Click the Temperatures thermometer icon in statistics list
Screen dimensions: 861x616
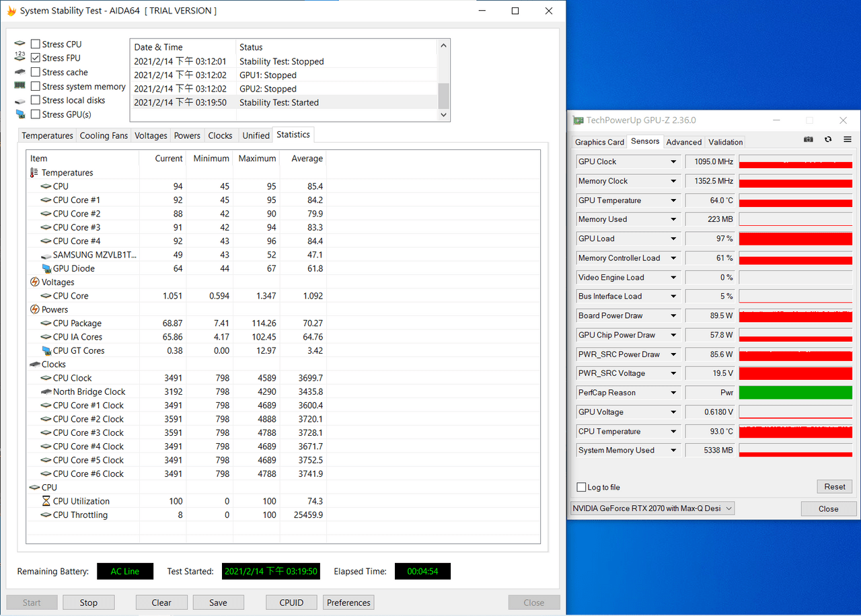click(34, 173)
